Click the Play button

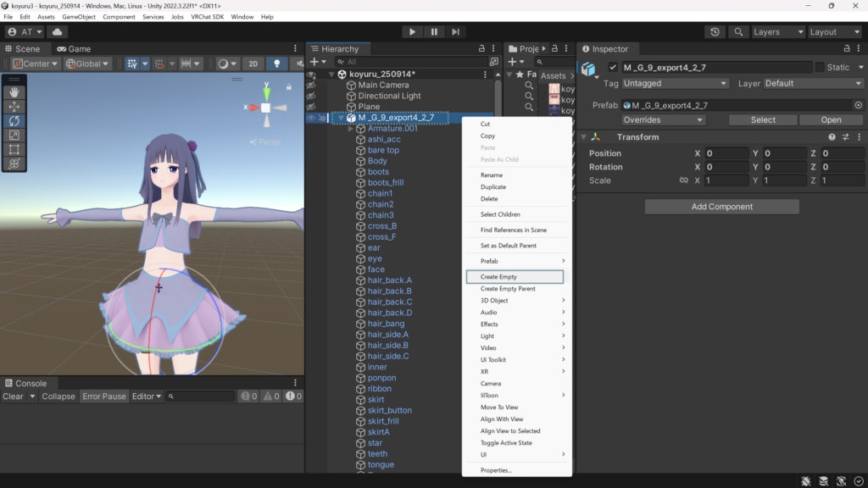pyautogui.click(x=412, y=32)
